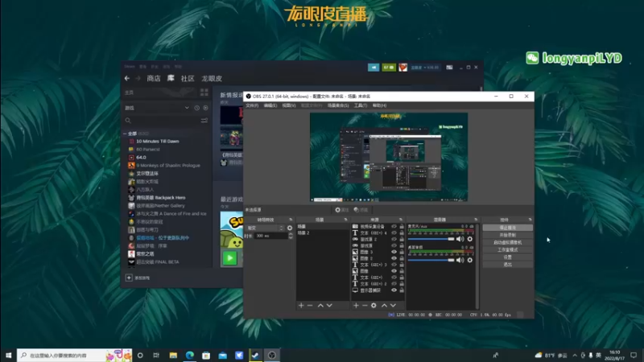Open the OBS 视图(V) menu
The image size is (644, 362).
pos(289,105)
